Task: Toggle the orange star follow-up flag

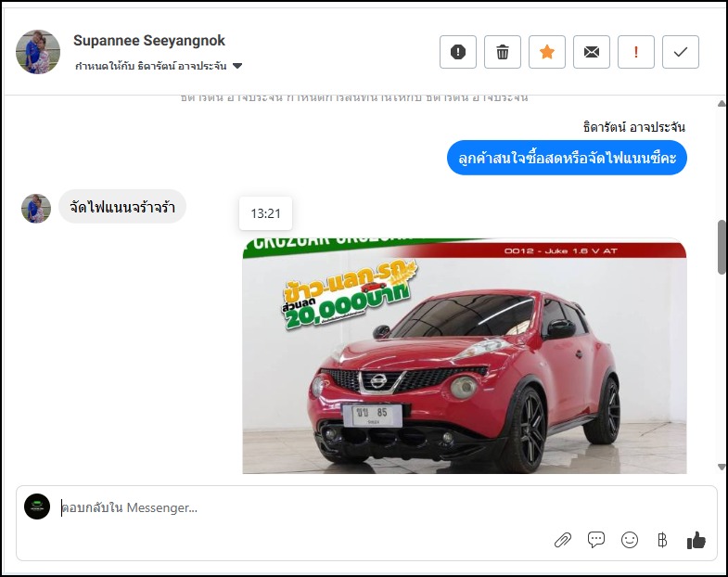Action: [547, 52]
